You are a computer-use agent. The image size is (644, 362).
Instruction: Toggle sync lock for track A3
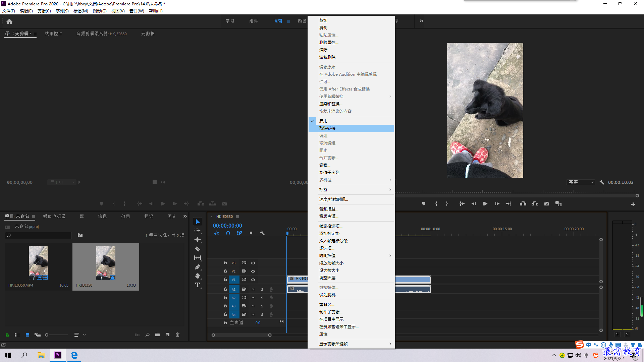(244, 306)
